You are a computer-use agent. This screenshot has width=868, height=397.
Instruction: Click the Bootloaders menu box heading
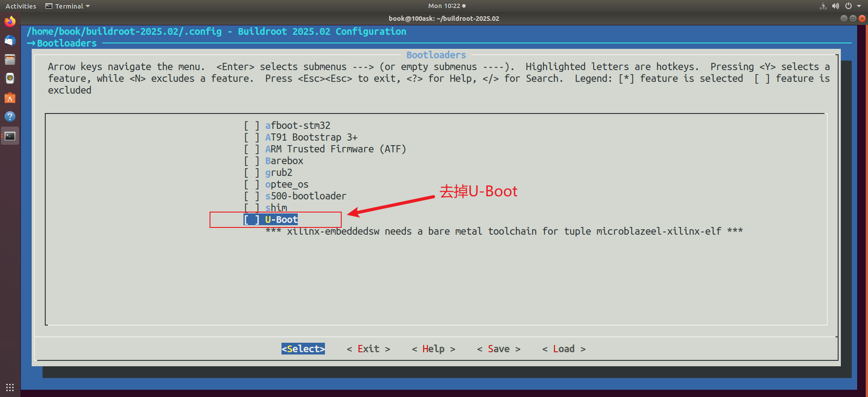[436, 55]
